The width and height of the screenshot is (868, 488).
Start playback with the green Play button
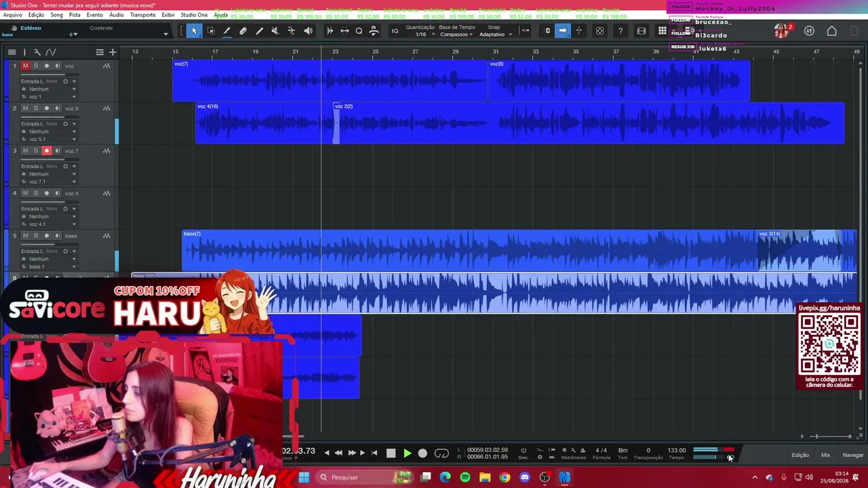coord(407,453)
